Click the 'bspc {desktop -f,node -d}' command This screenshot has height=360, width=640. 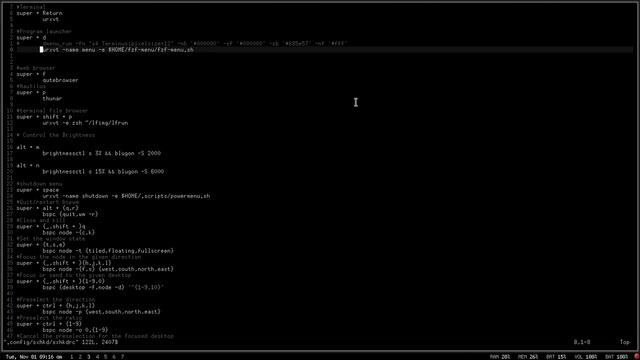pos(103,287)
